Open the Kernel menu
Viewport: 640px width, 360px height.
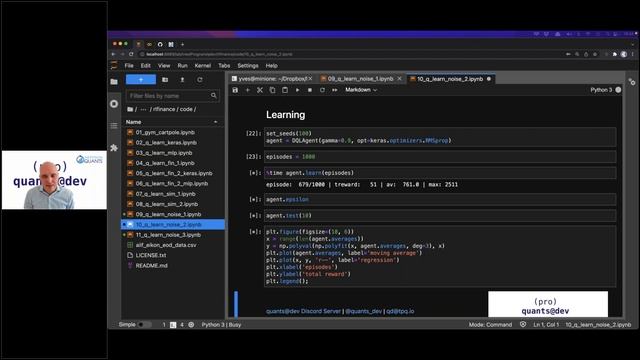click(x=203, y=66)
